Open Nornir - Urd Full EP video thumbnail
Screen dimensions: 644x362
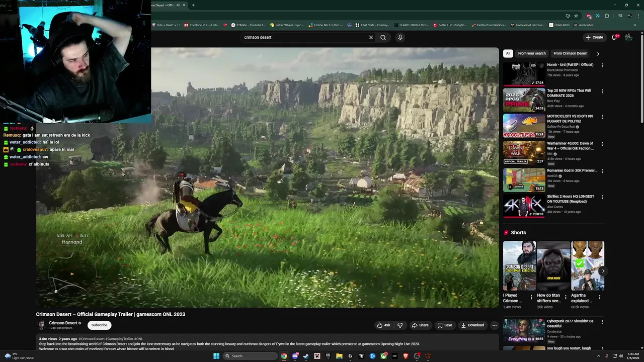(x=524, y=74)
